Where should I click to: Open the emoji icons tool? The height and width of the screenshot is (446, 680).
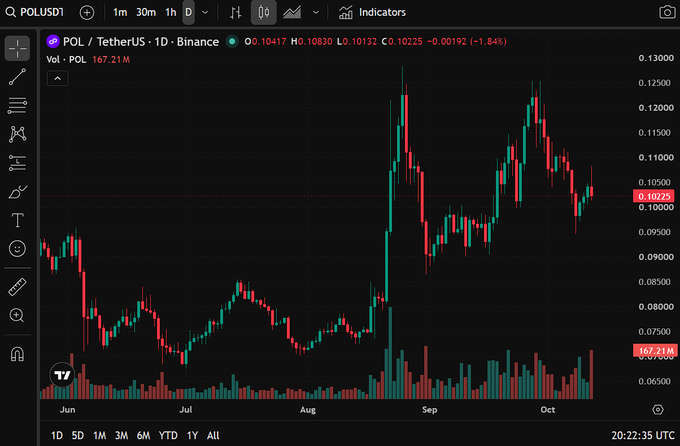(17, 249)
